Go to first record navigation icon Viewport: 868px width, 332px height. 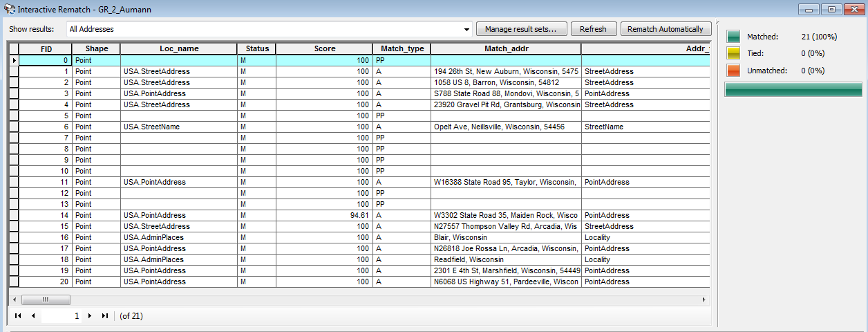[18, 315]
